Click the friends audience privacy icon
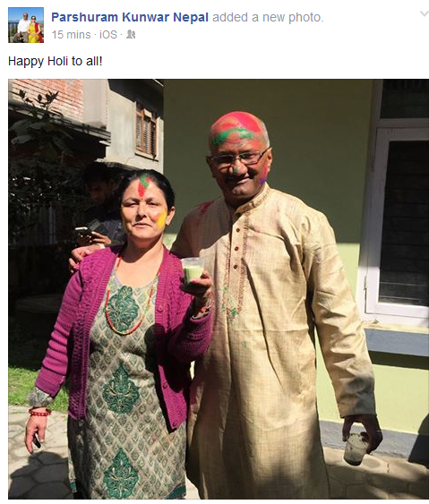The height and width of the screenshot is (504, 429). pyautogui.click(x=131, y=34)
